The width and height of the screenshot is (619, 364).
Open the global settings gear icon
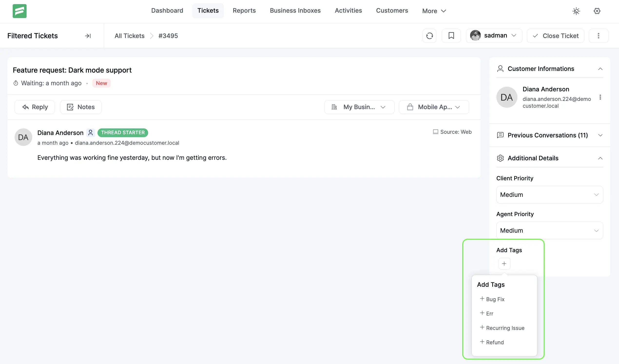(597, 11)
